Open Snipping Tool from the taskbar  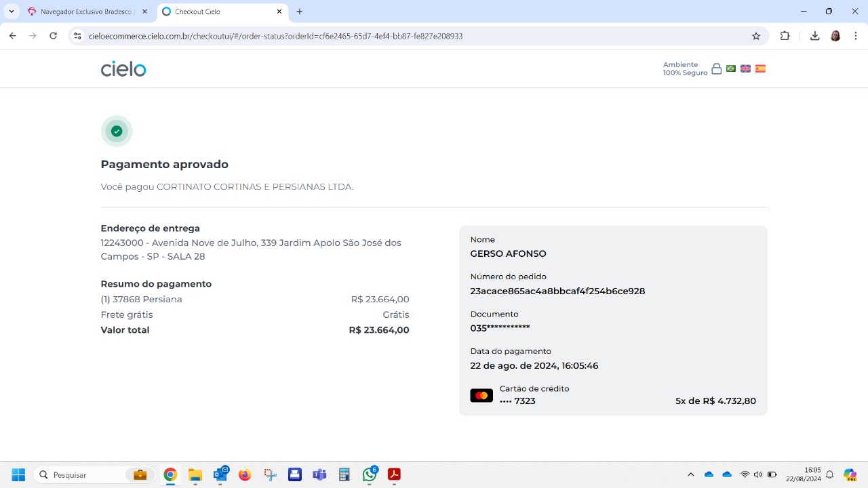click(x=270, y=475)
